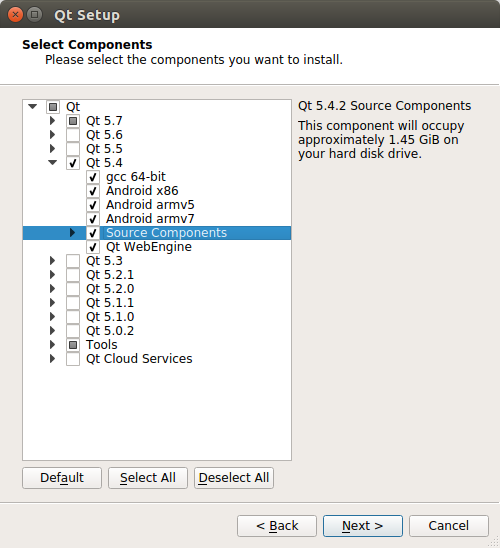The width and height of the screenshot is (500, 548).
Task: Go to previous page with Back
Action: point(277,526)
